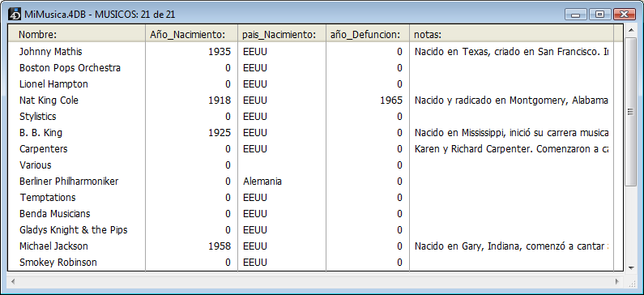This screenshot has height=295, width=644.
Task: Minimize the MiMusica.4DB window
Action: click(576, 15)
